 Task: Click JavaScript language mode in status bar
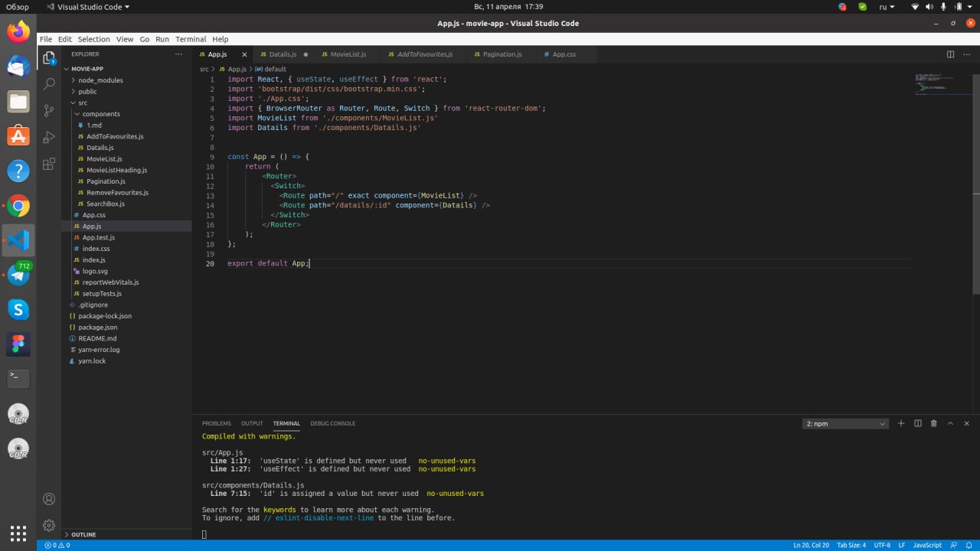[927, 545]
